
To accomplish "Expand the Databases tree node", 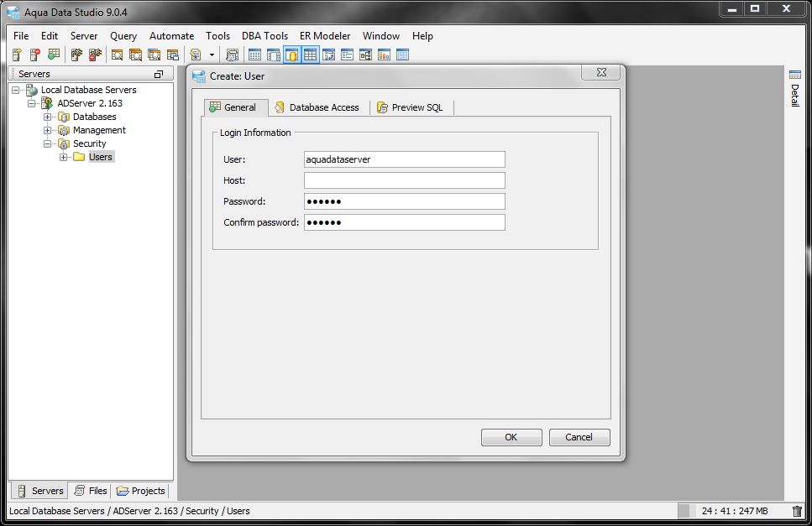I will click(47, 117).
